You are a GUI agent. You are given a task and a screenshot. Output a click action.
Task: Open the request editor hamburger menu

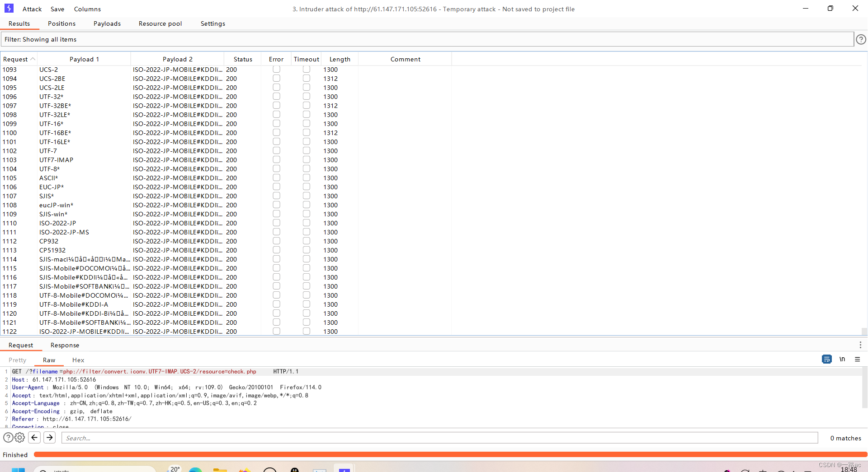tap(858, 359)
